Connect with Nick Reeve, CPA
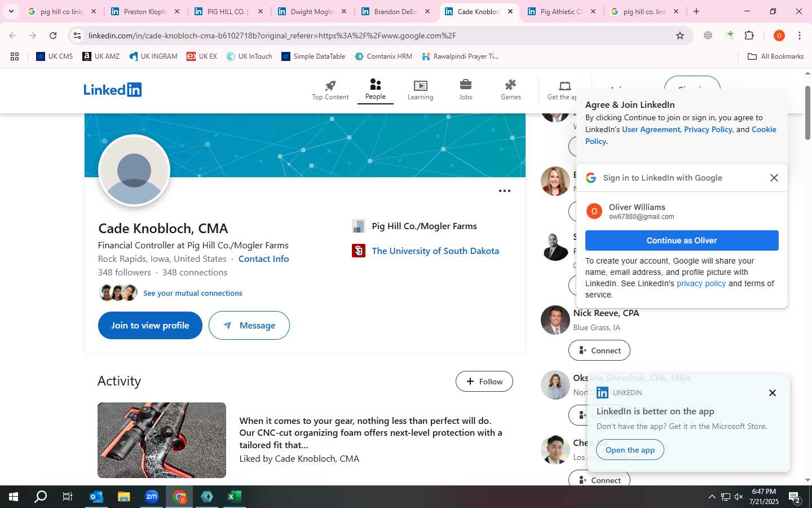The height and width of the screenshot is (508, 812). pyautogui.click(x=599, y=351)
